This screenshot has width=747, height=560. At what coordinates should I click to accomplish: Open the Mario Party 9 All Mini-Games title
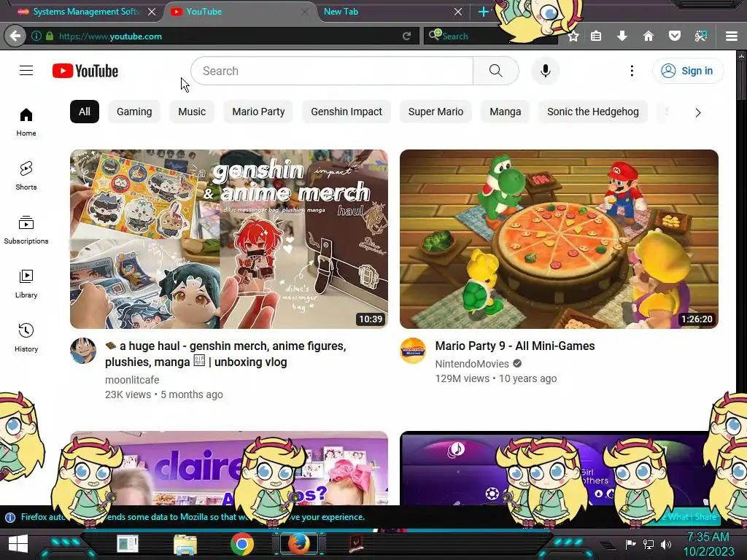[515, 346]
